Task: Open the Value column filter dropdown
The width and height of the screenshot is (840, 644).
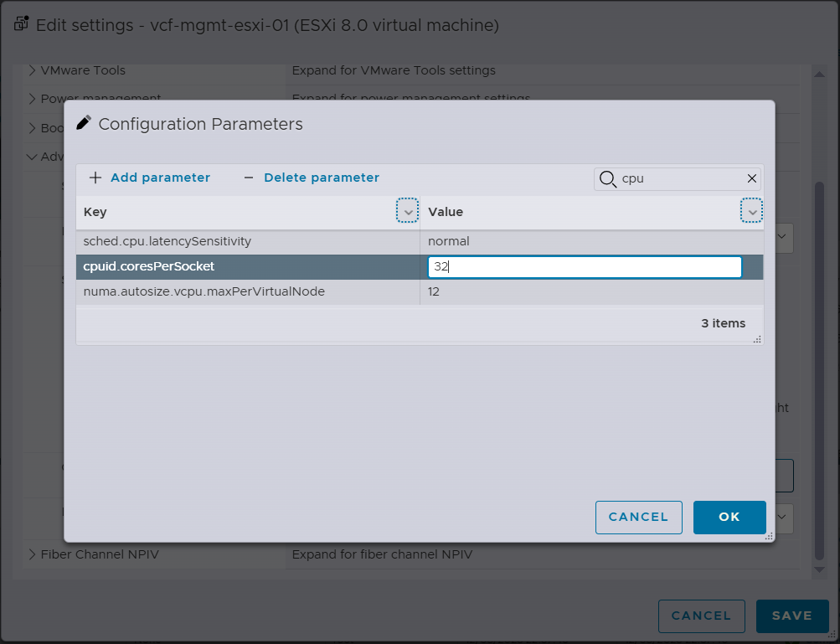Action: click(x=752, y=212)
